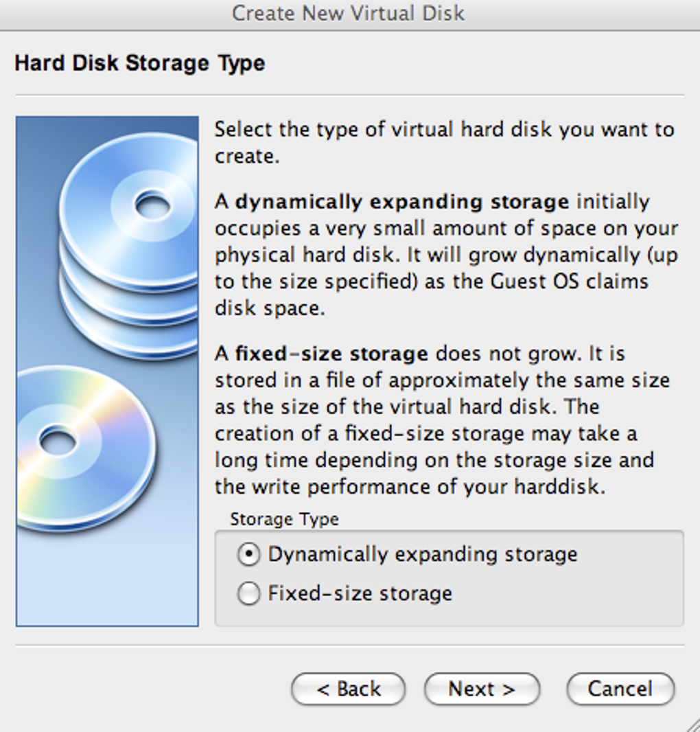Click the Storage Type group label
The height and width of the screenshot is (732, 700).
tap(284, 519)
